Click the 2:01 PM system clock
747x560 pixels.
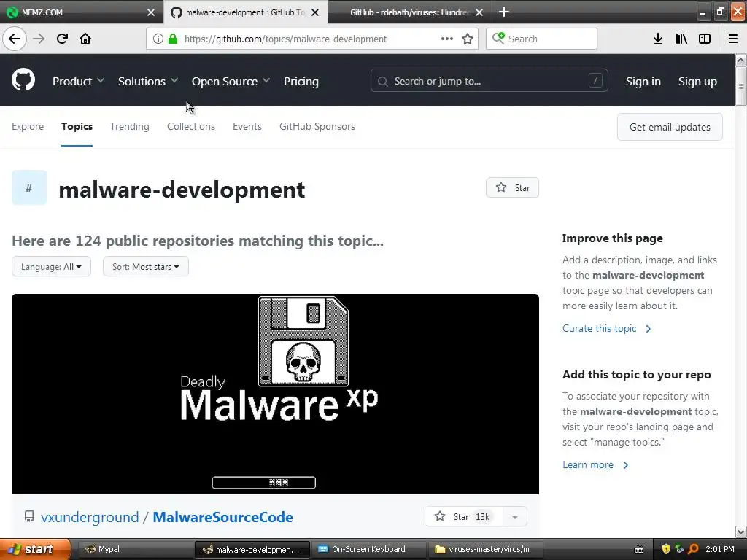(x=719, y=549)
